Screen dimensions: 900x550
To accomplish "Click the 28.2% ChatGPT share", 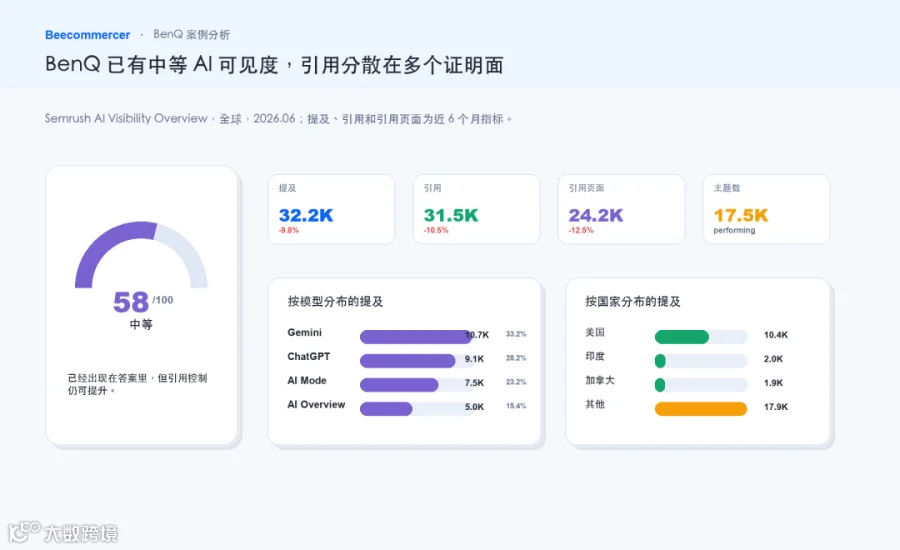I will coord(516,358).
